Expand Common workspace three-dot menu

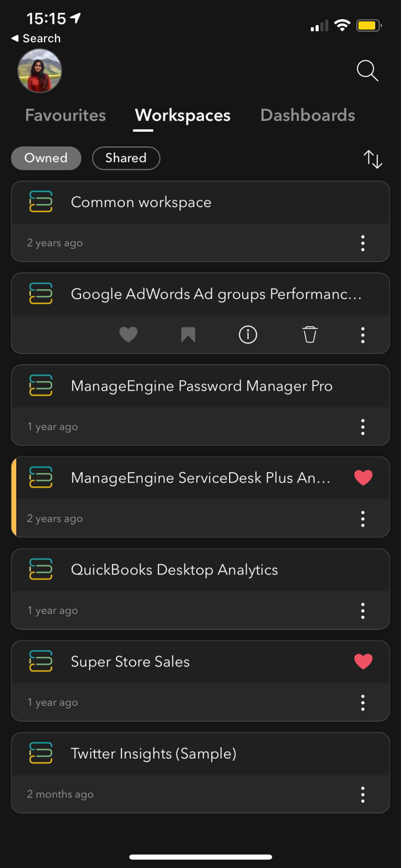(363, 243)
